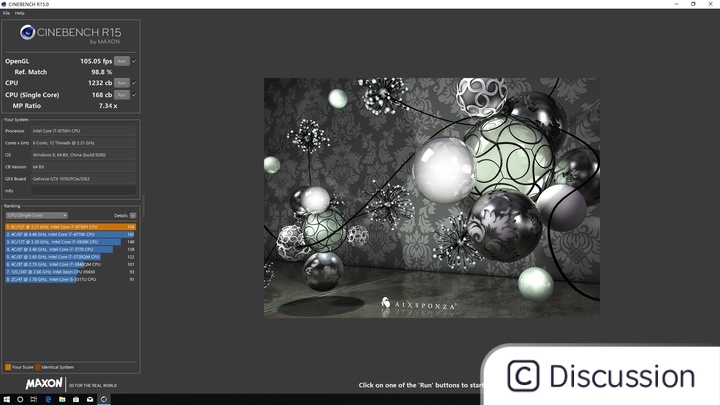Open Microsoft Store from the taskbar
The image size is (720, 405).
tap(76, 399)
